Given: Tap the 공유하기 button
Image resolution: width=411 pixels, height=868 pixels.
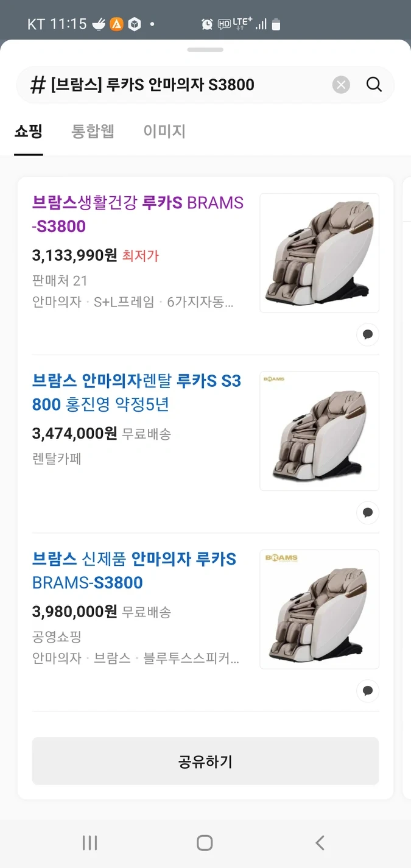Looking at the screenshot, I should 205,761.
